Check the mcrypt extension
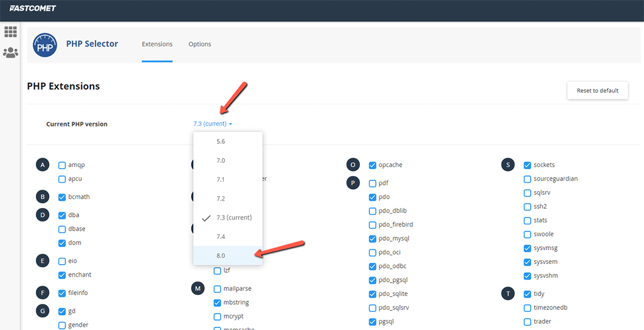 (217, 316)
